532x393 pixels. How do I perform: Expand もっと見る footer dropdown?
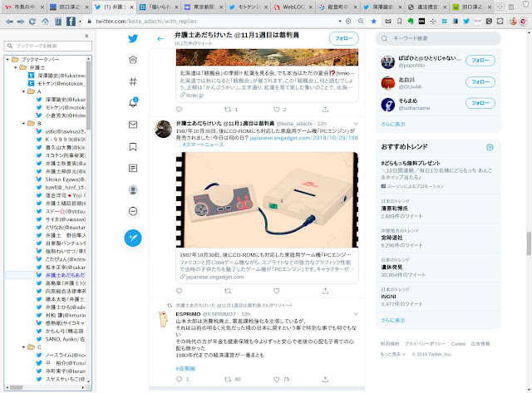393,354
